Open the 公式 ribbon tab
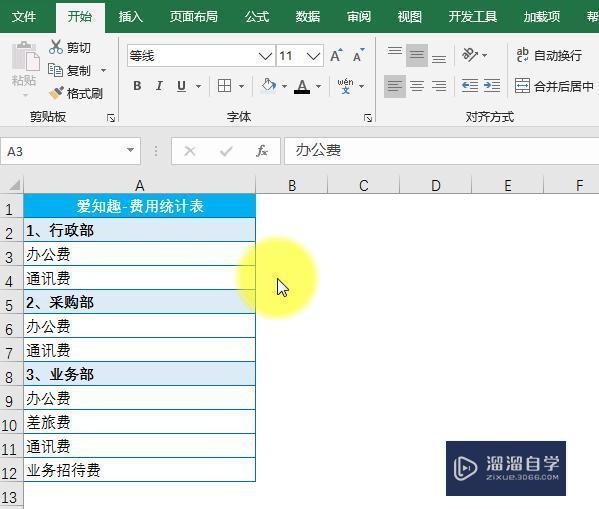599x509 pixels. [x=257, y=16]
